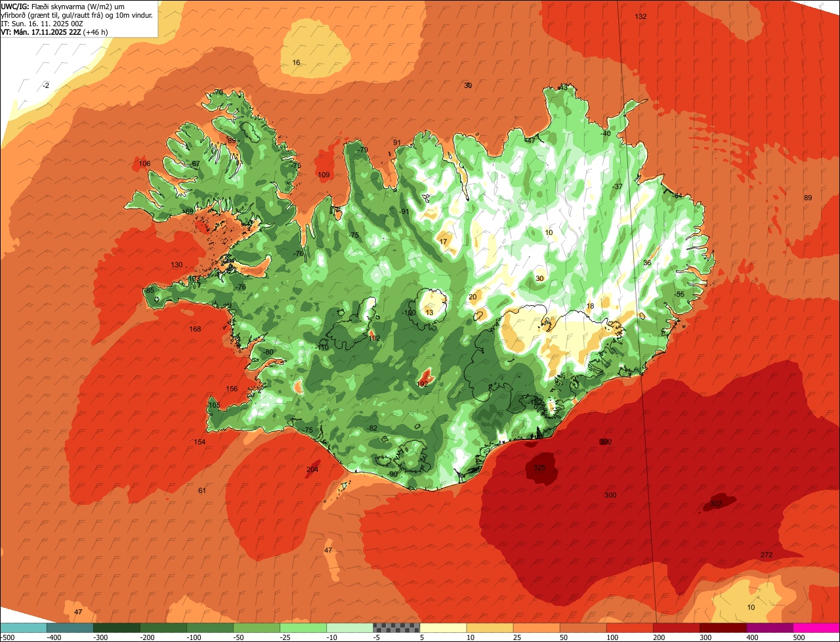The image size is (840, 642).
Task: Click the map value '-82' in south Iceland
Action: (372, 428)
